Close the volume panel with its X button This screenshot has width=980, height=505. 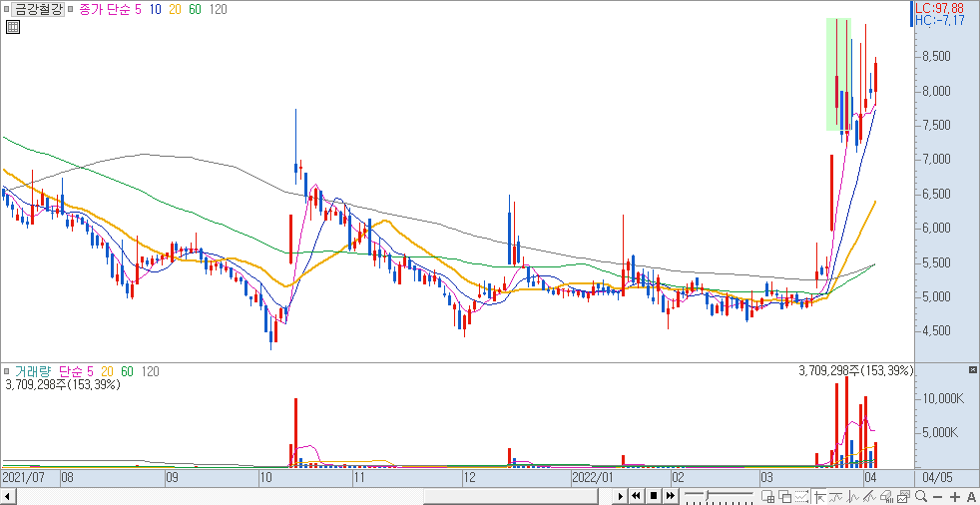[x=972, y=370]
